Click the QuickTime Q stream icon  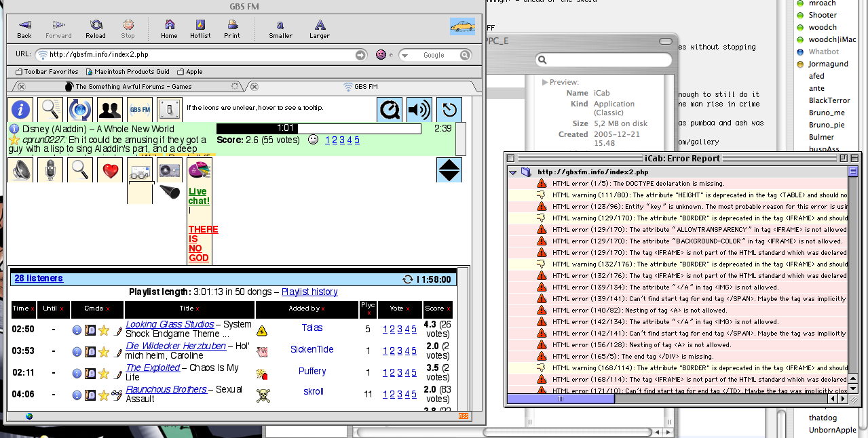tap(389, 110)
